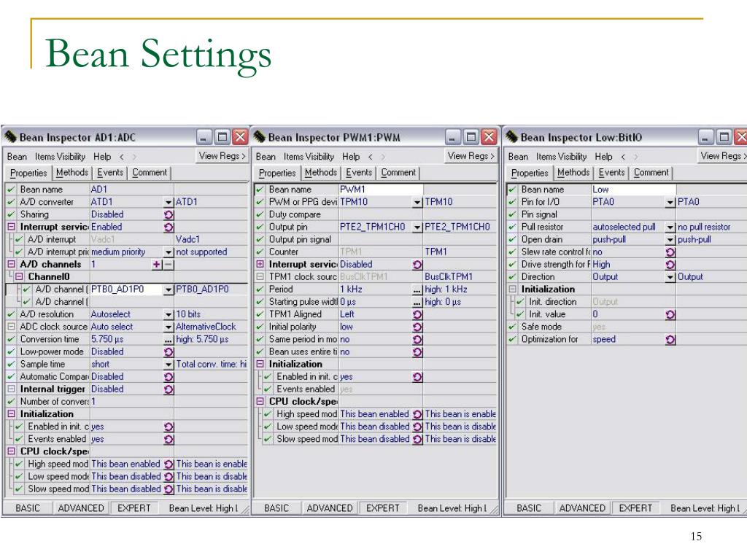Click Duty compare row checkmark in PWM1

pyautogui.click(x=260, y=214)
